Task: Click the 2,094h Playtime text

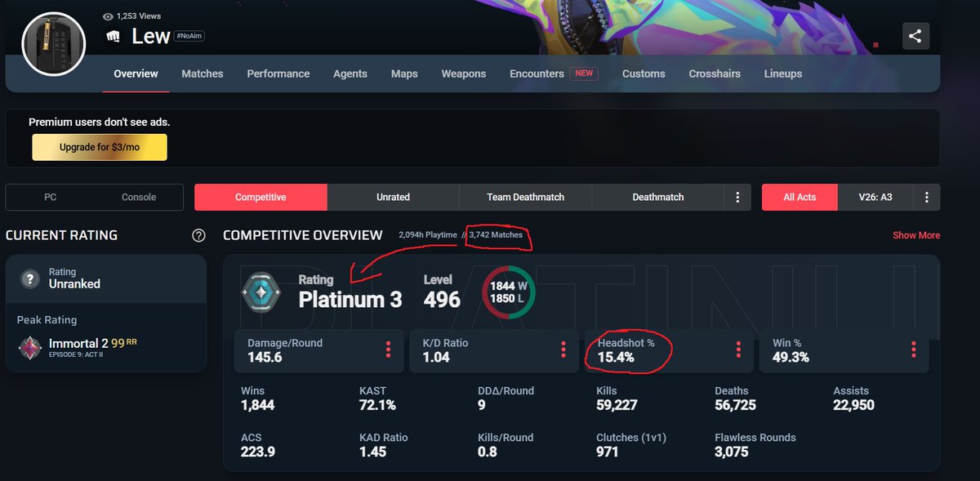Action: click(x=430, y=235)
